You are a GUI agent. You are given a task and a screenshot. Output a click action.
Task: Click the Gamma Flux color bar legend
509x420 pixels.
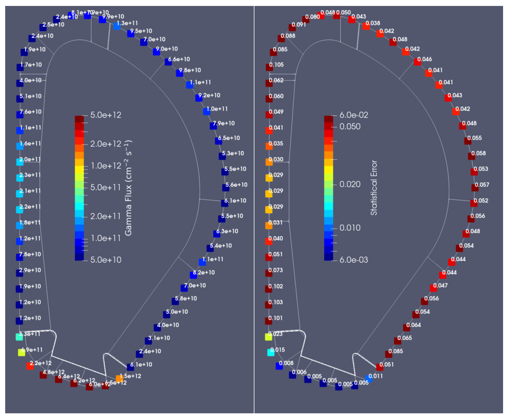pyautogui.click(x=79, y=188)
